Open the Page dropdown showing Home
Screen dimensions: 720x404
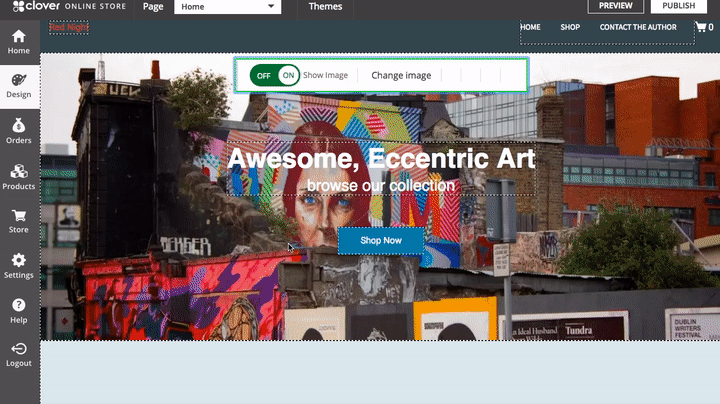tap(227, 6)
